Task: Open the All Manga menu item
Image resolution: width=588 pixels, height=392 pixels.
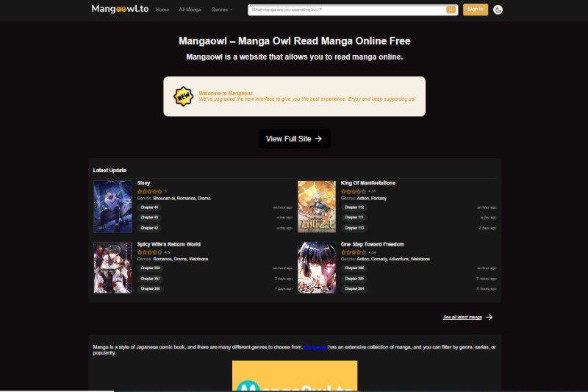Action: 190,10
